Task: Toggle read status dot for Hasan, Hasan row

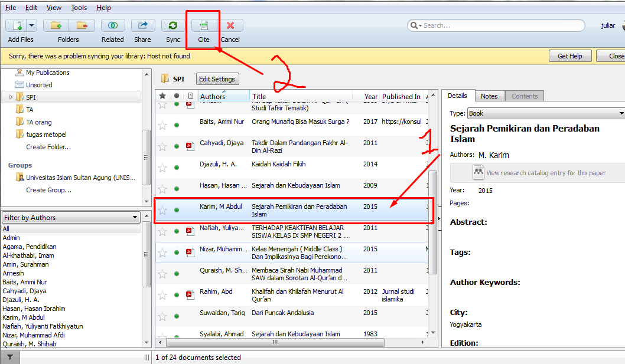Action: [x=177, y=189]
